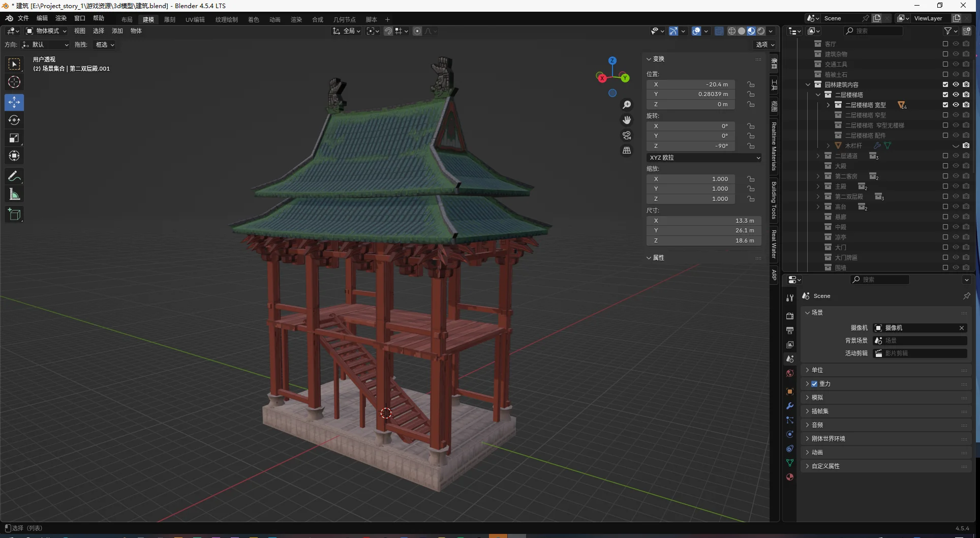Expand the 单位 units panel

[x=817, y=370]
